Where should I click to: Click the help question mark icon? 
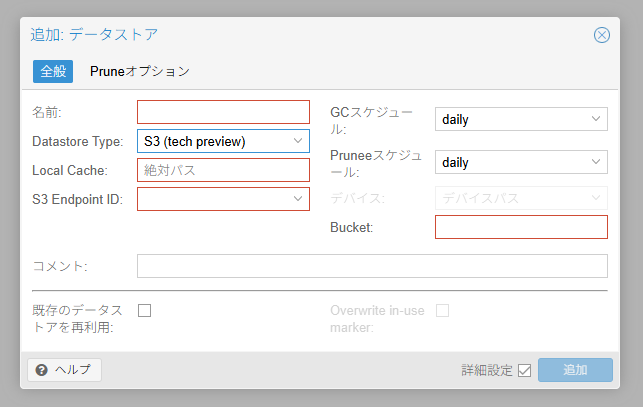41,370
